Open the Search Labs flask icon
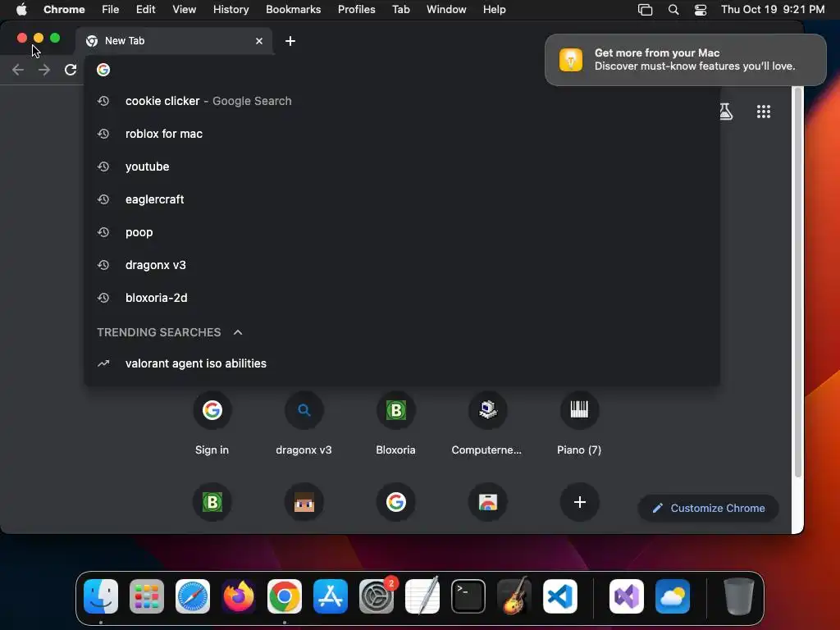This screenshot has height=630, width=840. tap(726, 112)
